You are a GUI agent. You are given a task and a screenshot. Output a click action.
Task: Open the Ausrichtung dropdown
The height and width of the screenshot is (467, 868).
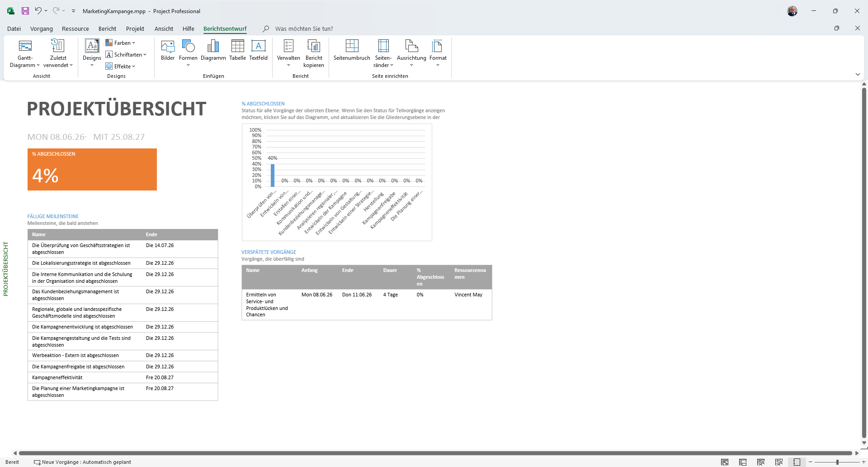click(411, 54)
